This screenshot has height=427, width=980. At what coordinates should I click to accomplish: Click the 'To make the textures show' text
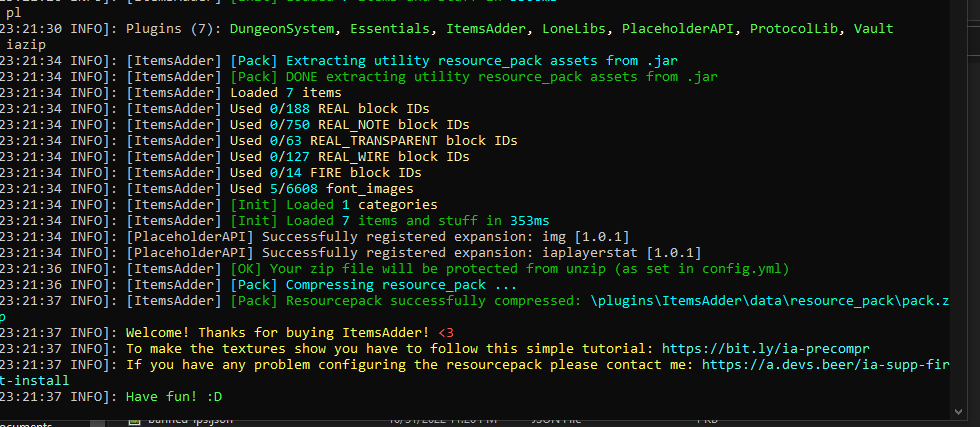pyautogui.click(x=226, y=349)
